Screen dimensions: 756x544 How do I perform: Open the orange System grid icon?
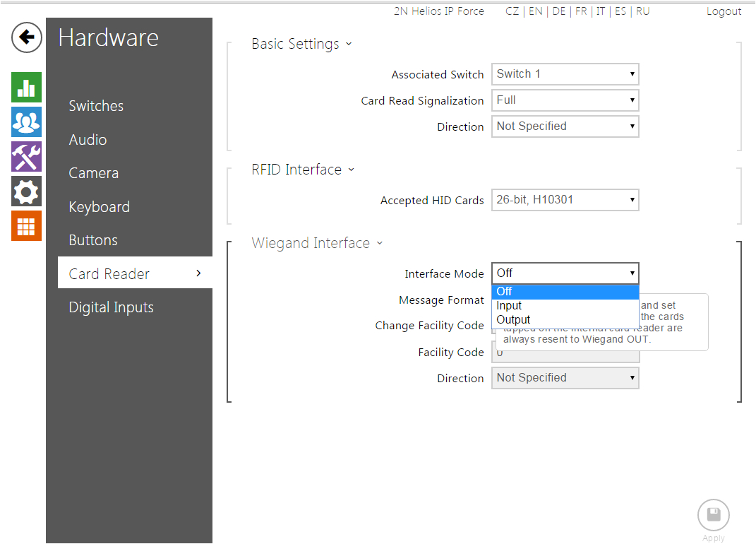click(26, 225)
